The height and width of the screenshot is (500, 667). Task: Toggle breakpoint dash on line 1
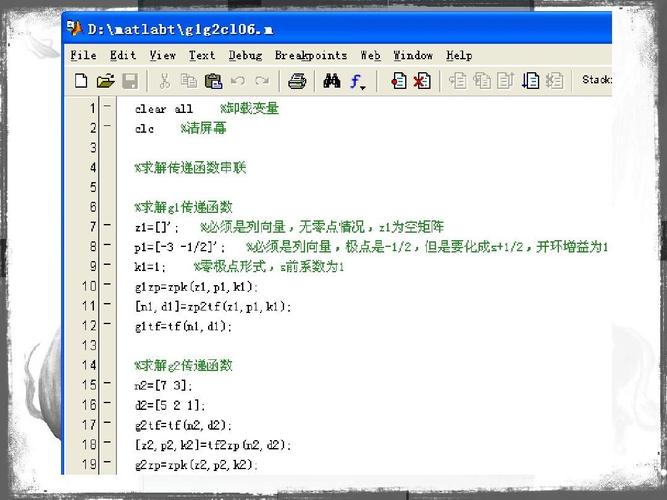(107, 106)
